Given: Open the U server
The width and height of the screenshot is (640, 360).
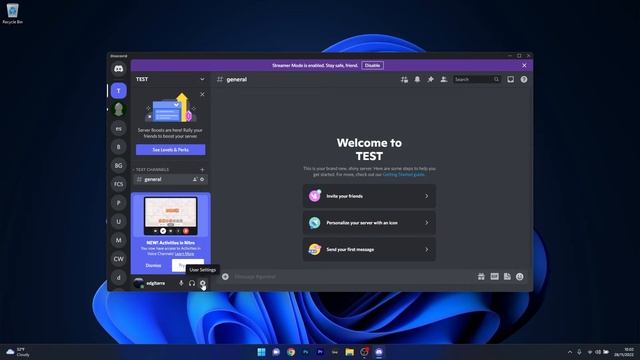Looking at the screenshot, I should click(118, 221).
